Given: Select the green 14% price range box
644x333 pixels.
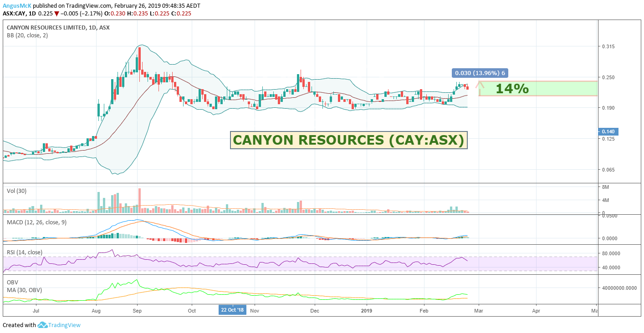Looking at the screenshot, I should pos(538,89).
